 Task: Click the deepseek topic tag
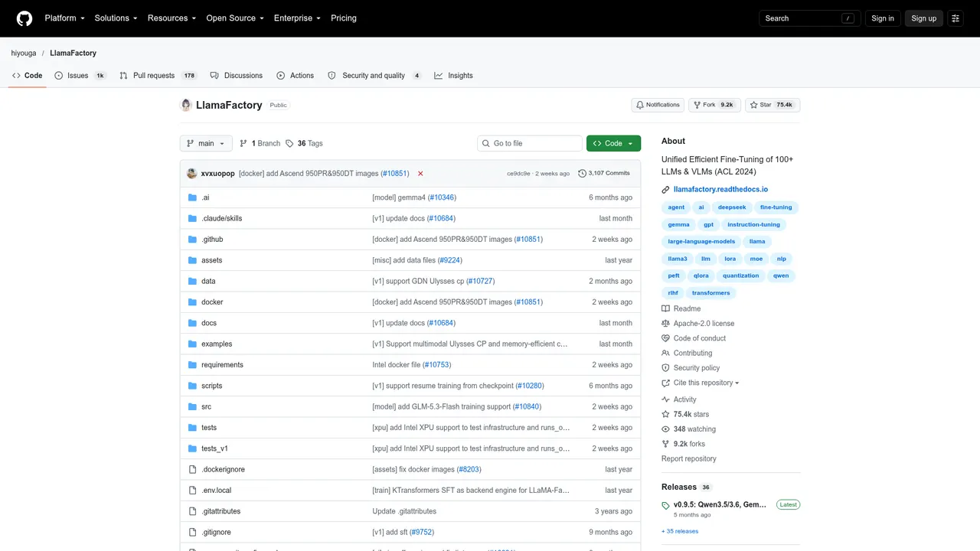732,207
